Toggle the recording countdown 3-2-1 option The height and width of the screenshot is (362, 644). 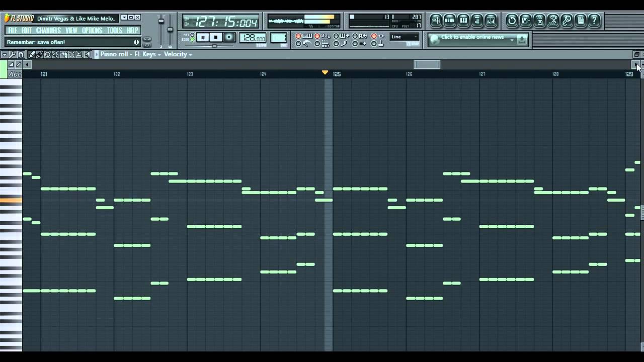(x=321, y=36)
